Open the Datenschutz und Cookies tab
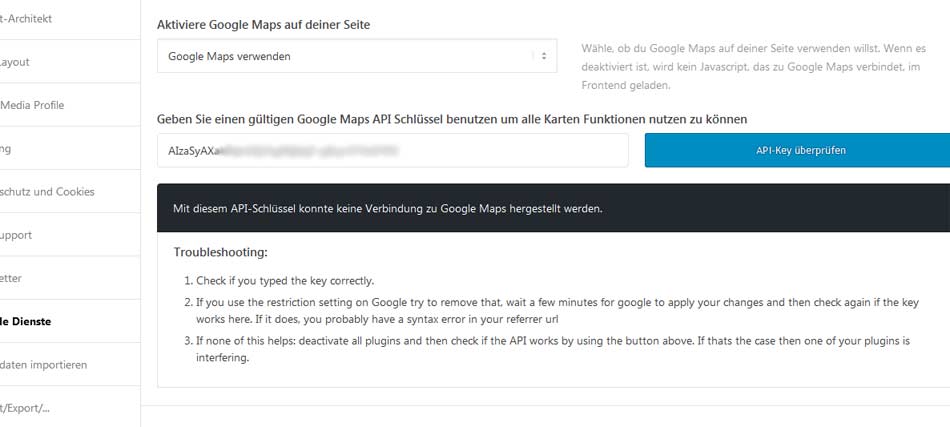 coord(70,191)
